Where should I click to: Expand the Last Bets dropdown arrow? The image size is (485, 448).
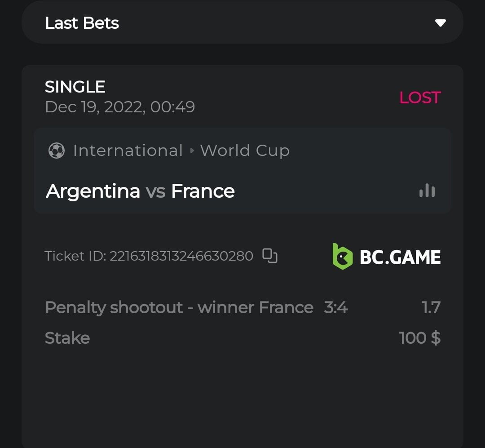coord(440,23)
